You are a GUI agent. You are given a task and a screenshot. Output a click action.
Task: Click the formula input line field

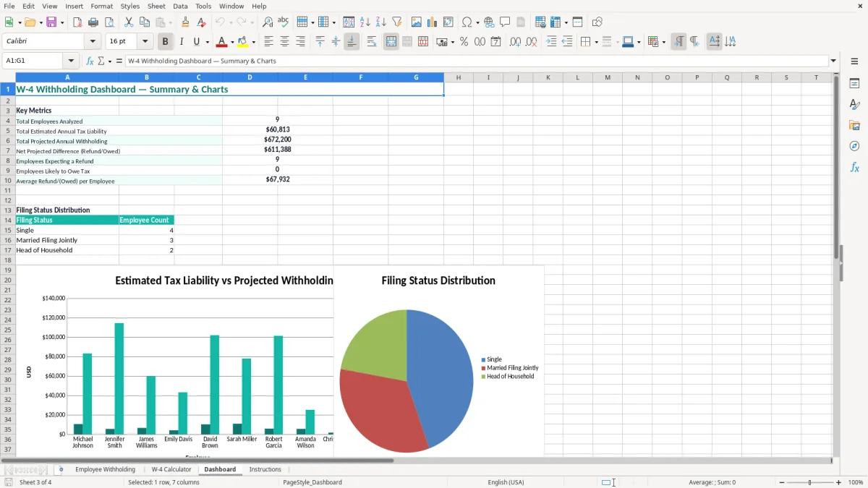[477, 61]
